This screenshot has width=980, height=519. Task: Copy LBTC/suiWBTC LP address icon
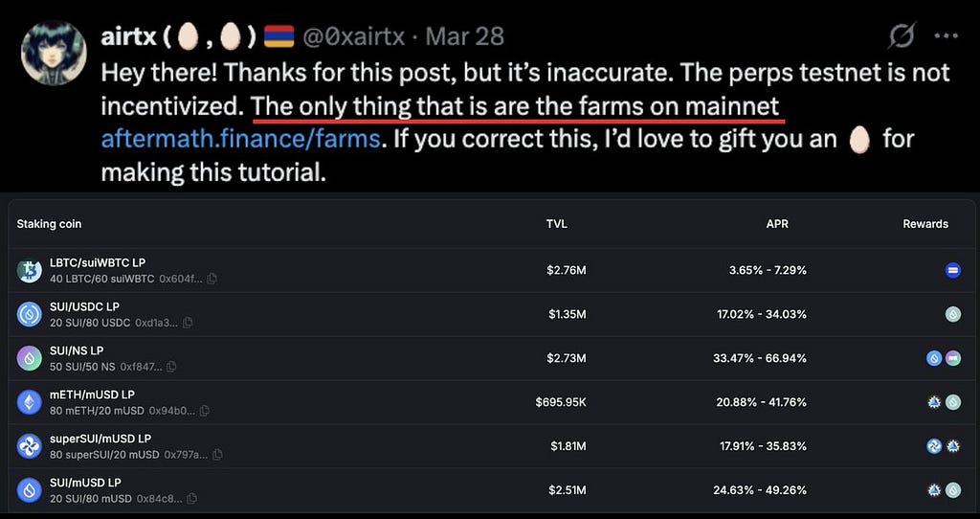coord(212,279)
